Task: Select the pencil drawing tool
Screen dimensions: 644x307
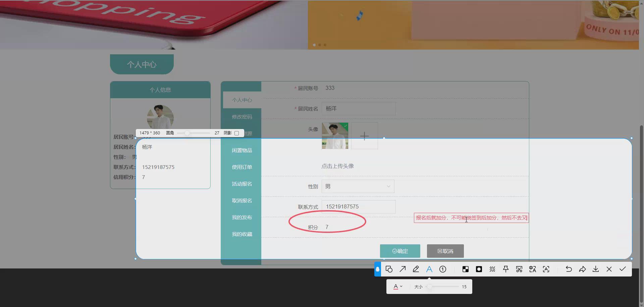Action: click(416, 269)
